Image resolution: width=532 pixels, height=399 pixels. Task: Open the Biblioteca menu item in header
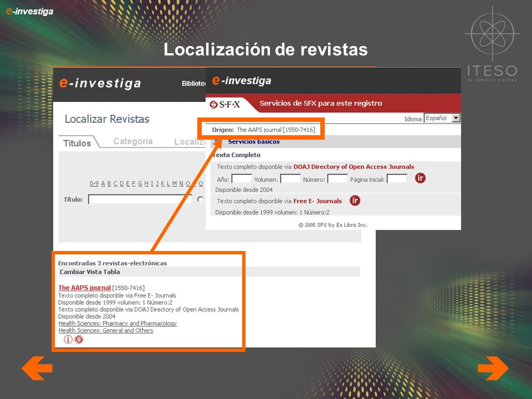194,84
